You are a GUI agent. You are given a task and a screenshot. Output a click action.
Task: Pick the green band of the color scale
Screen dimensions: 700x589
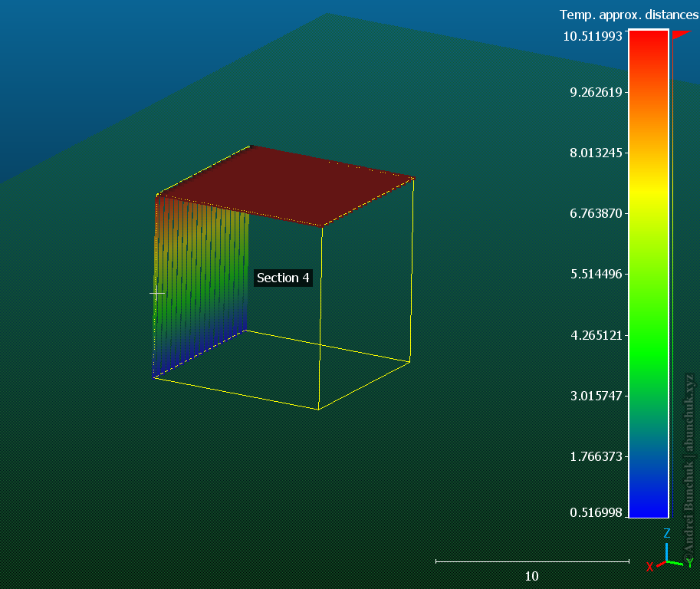[x=648, y=322]
